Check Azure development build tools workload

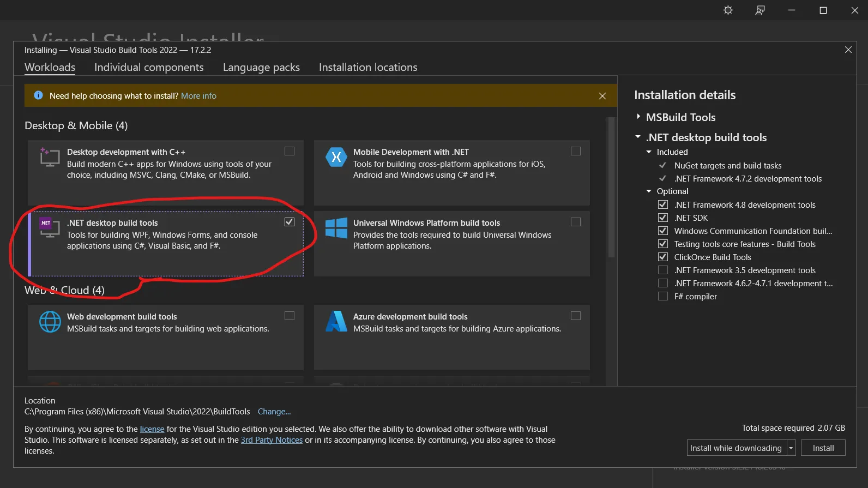[576, 316]
